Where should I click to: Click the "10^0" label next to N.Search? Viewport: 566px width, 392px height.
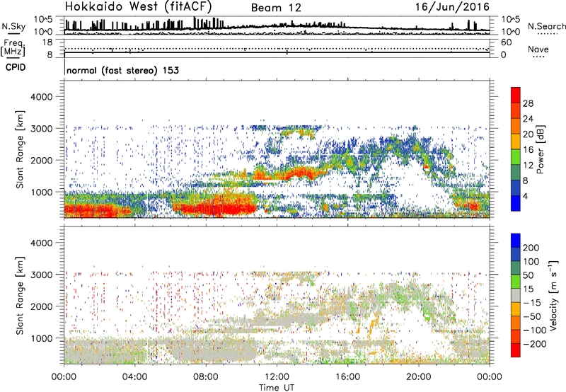(510, 32)
